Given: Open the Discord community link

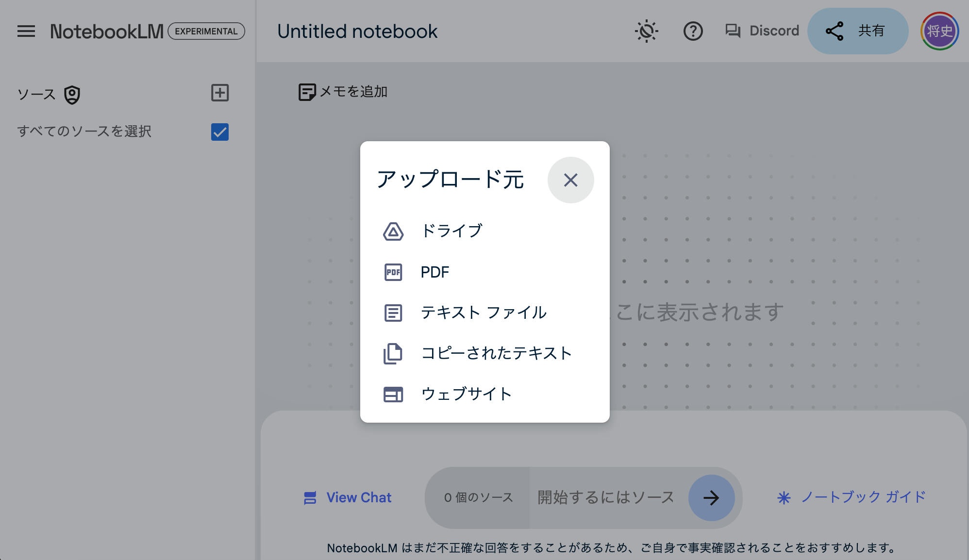Looking at the screenshot, I should tap(762, 31).
